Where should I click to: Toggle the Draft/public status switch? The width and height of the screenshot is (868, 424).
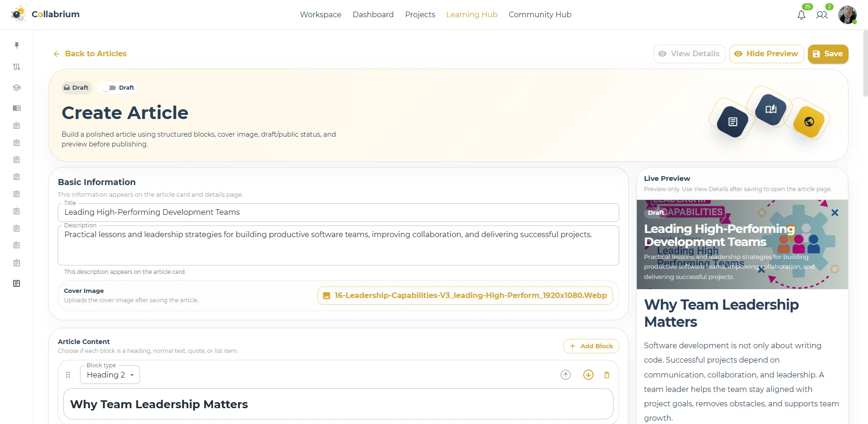coord(109,88)
